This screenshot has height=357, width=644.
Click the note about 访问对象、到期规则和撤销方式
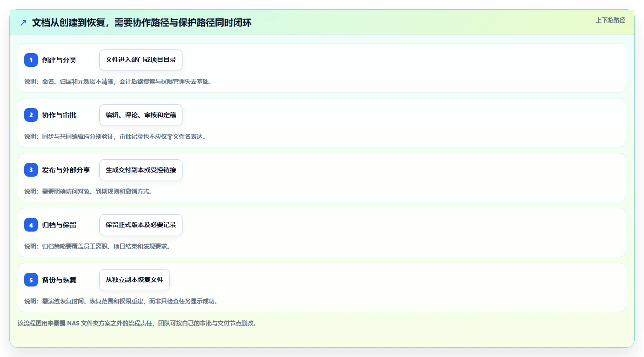[x=88, y=191]
